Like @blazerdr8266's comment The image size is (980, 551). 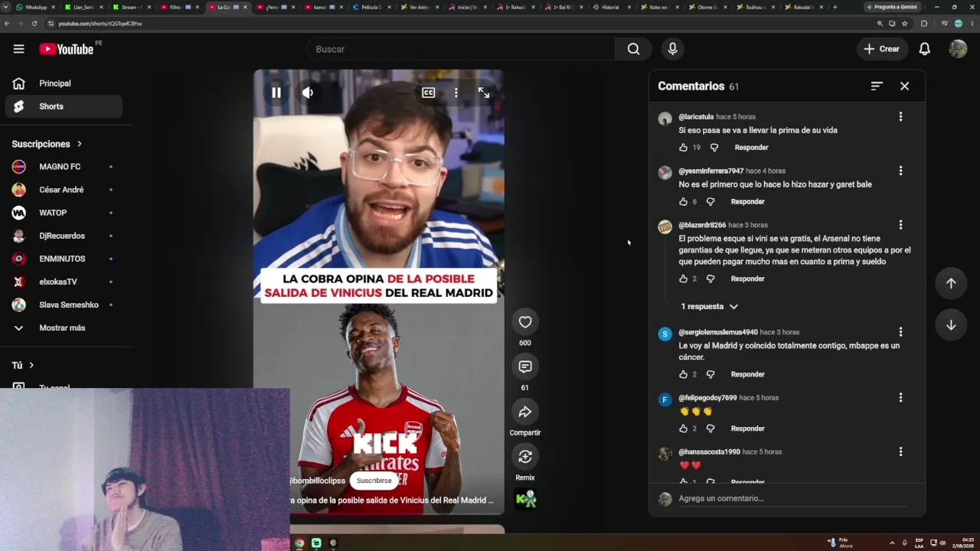coord(684,279)
